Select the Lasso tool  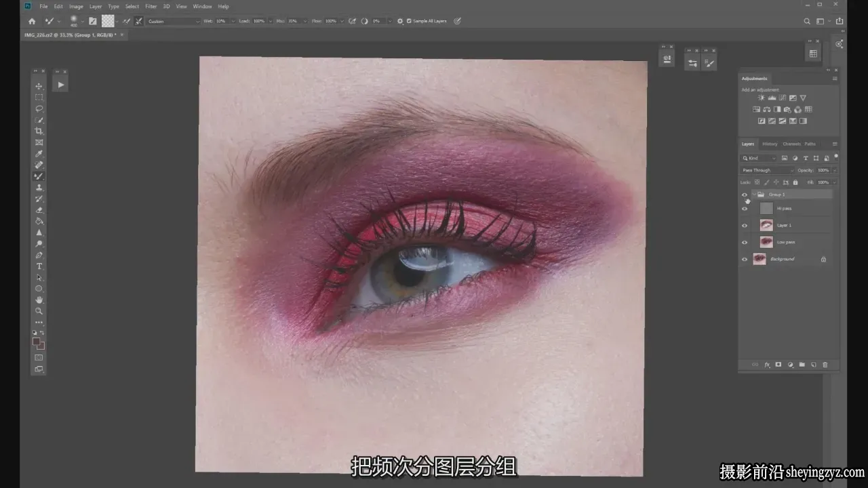coord(39,108)
